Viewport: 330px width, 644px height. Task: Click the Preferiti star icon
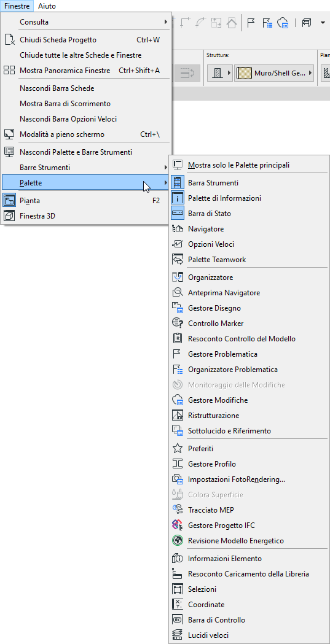(177, 449)
